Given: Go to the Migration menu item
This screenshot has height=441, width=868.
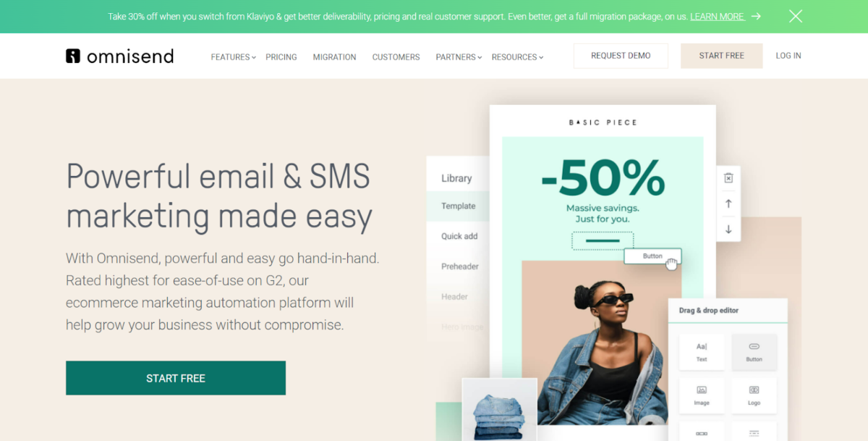Looking at the screenshot, I should [x=334, y=57].
